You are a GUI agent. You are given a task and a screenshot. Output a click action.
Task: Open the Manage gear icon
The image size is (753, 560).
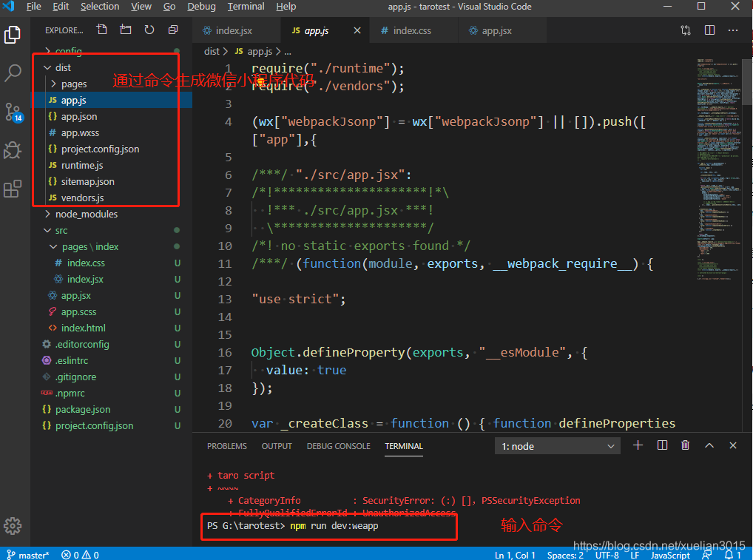(13, 526)
